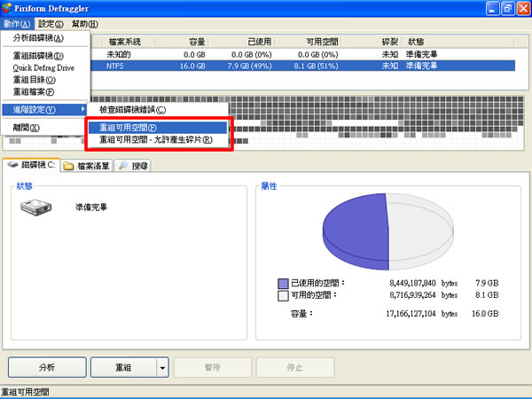Click the 重組可用空間 status bar text
Image resolution: width=532 pixels, height=399 pixels.
tap(26, 392)
